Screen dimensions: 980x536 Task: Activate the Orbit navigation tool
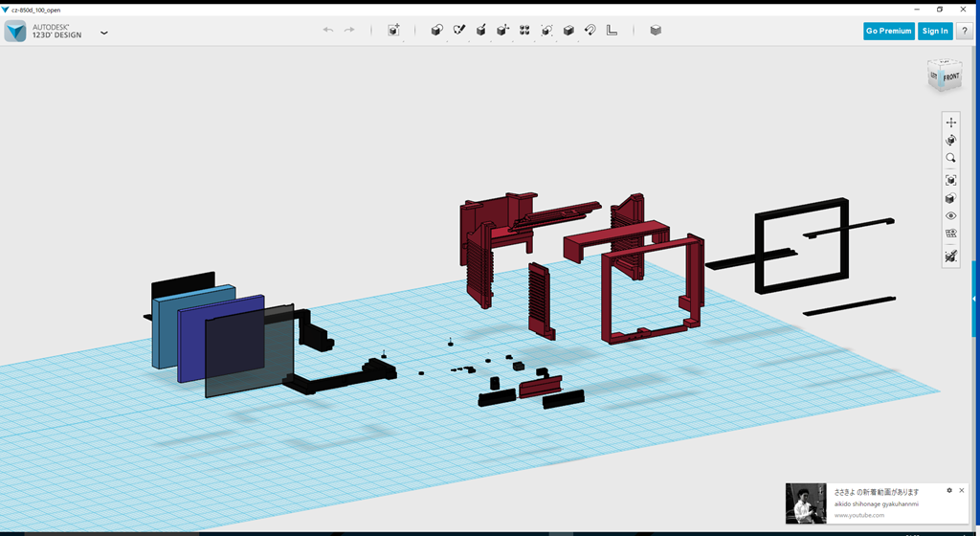[950, 140]
